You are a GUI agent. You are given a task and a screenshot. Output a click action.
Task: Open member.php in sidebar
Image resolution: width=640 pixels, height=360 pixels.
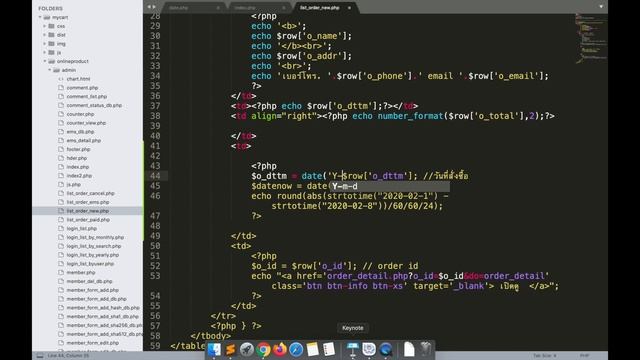81,272
